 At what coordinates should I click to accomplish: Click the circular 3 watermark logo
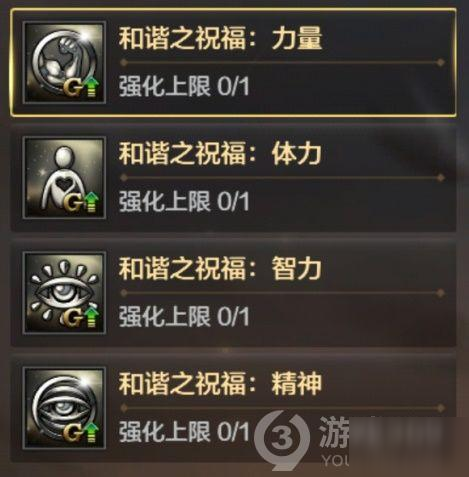[282, 440]
